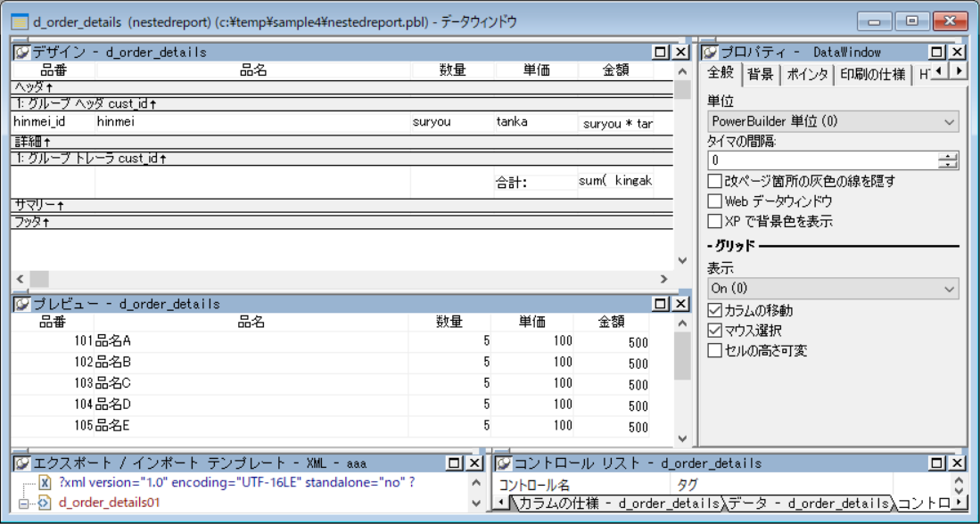Open the 表示 grid dropdown
Screen dimensions: 980x524
click(x=949, y=289)
